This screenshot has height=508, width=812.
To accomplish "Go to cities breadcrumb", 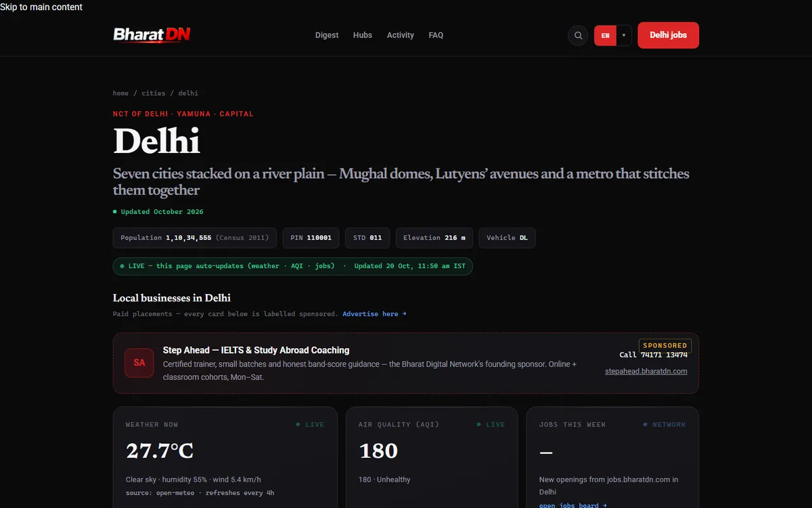I will click(154, 93).
